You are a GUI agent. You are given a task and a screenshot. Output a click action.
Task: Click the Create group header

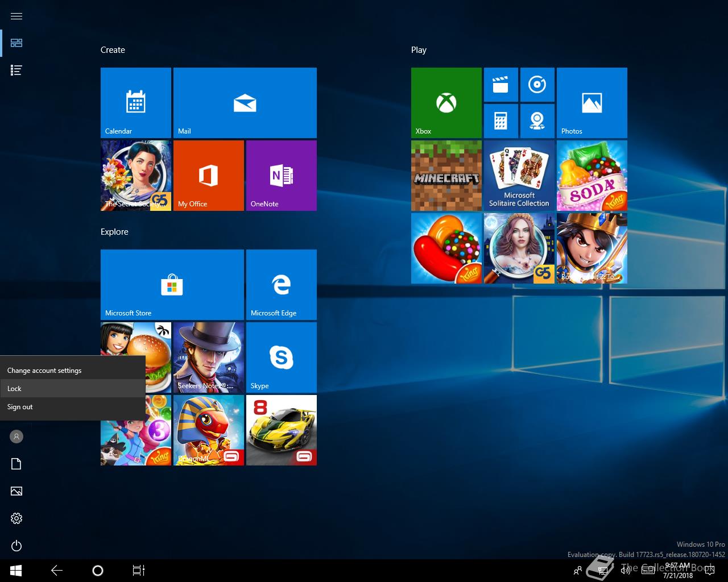(113, 50)
